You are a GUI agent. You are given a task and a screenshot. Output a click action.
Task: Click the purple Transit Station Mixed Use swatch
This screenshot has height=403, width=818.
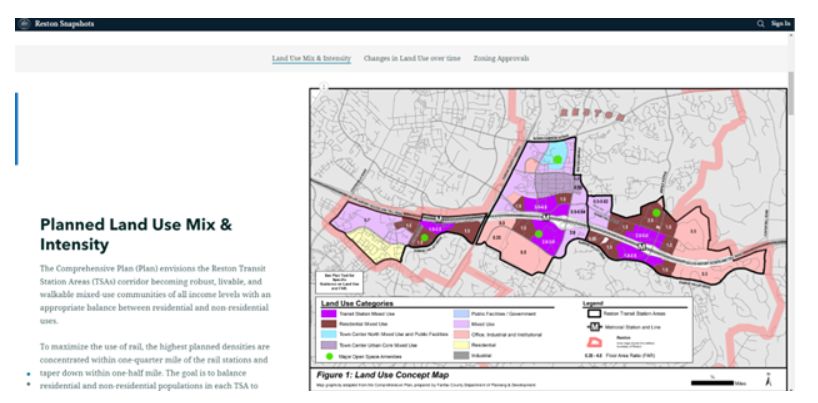click(x=330, y=312)
